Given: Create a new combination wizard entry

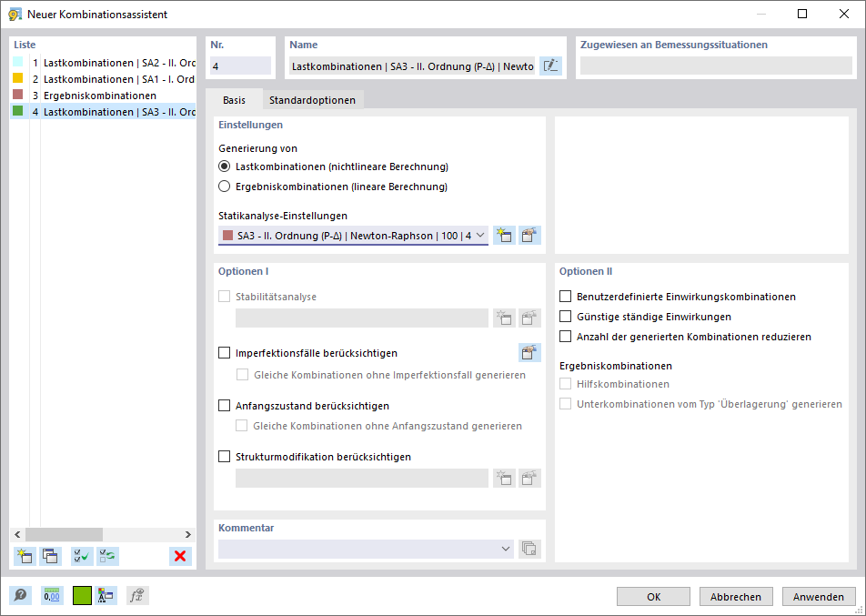Looking at the screenshot, I should [25, 556].
